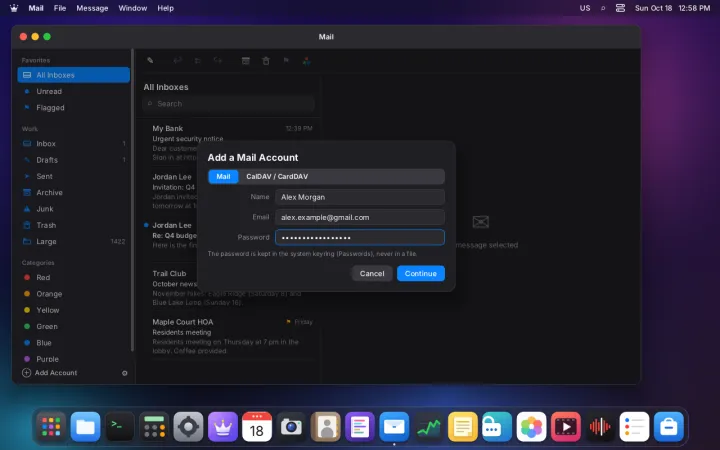Click Add Account in sidebar
The height and width of the screenshot is (450, 720).
coord(50,373)
